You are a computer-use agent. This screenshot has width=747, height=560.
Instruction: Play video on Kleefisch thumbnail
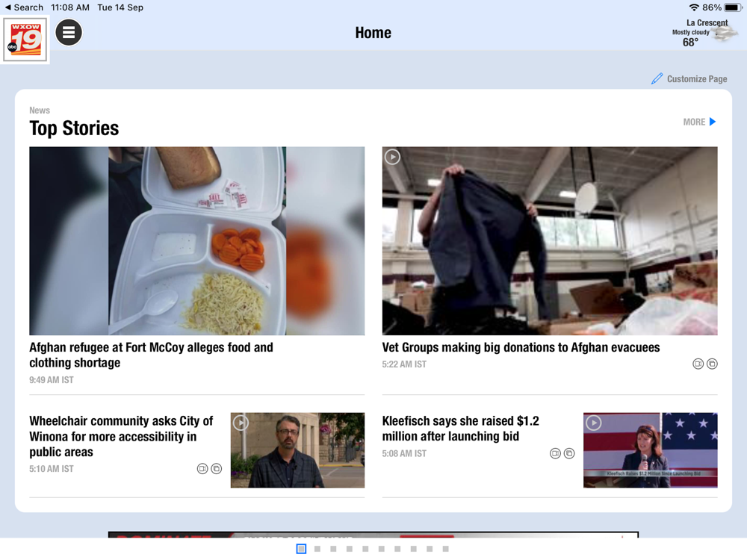[594, 423]
